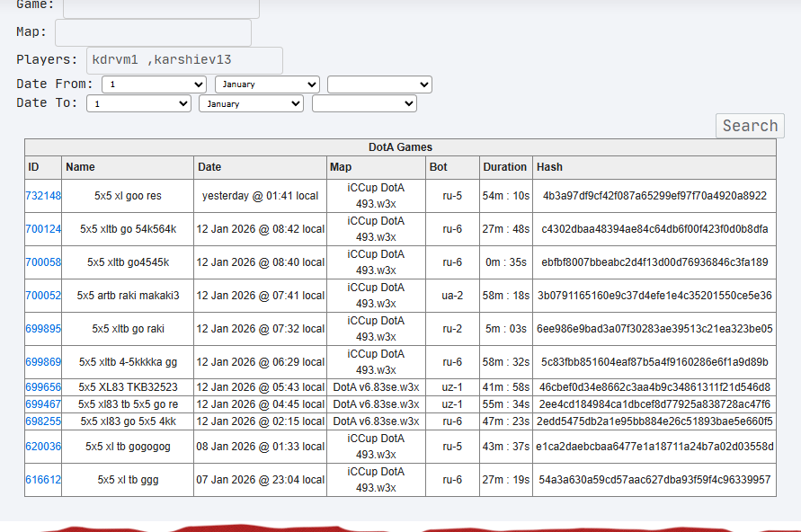Click the hash starting with 54a3a630a59c

(x=654, y=479)
